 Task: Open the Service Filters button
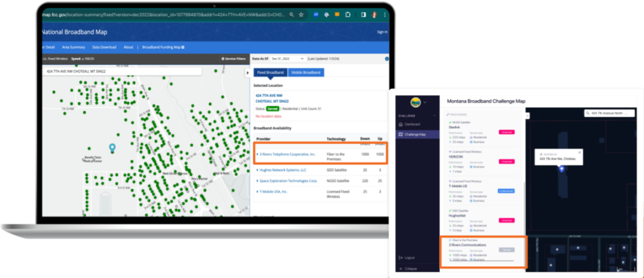click(233, 59)
